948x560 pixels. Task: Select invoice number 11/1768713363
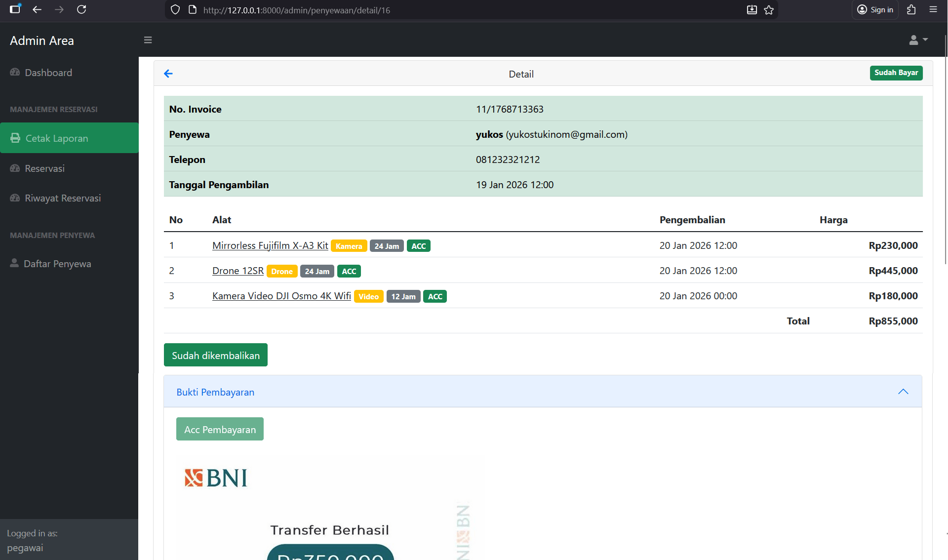click(510, 109)
